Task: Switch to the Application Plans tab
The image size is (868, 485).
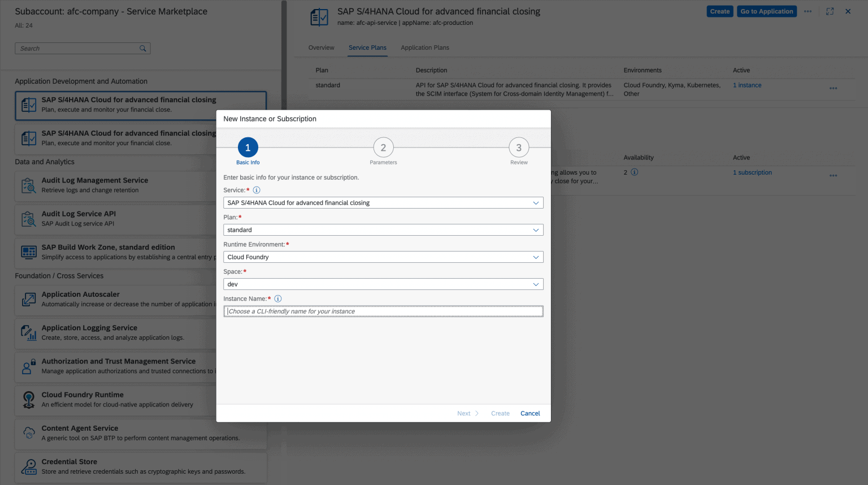Action: coord(424,47)
